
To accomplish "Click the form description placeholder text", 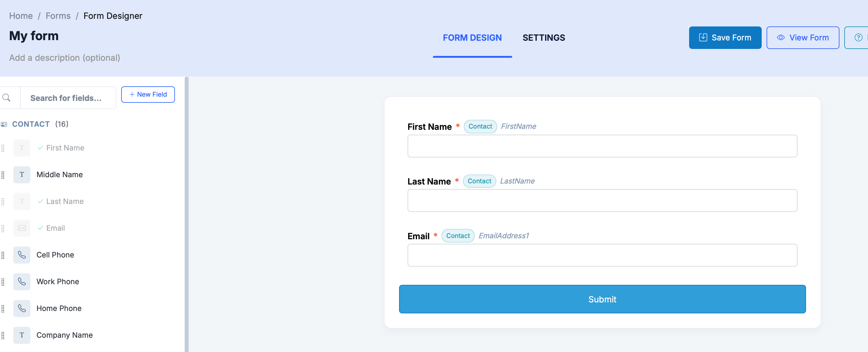I will tap(65, 58).
